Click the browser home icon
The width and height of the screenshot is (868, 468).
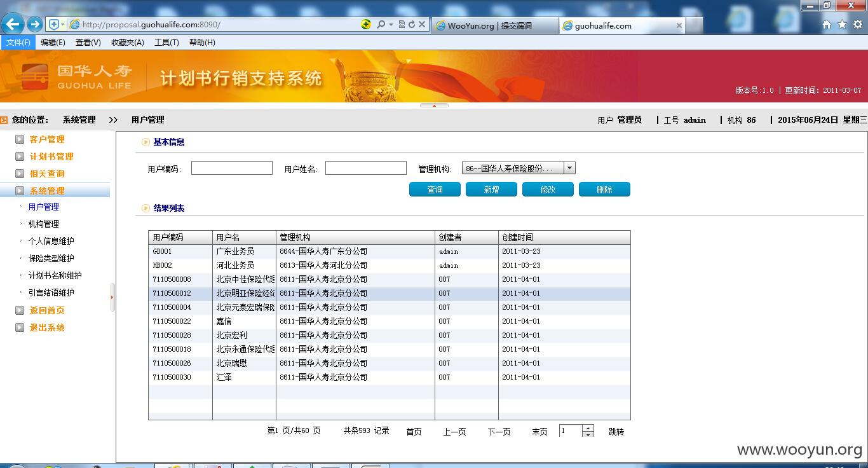click(x=827, y=24)
